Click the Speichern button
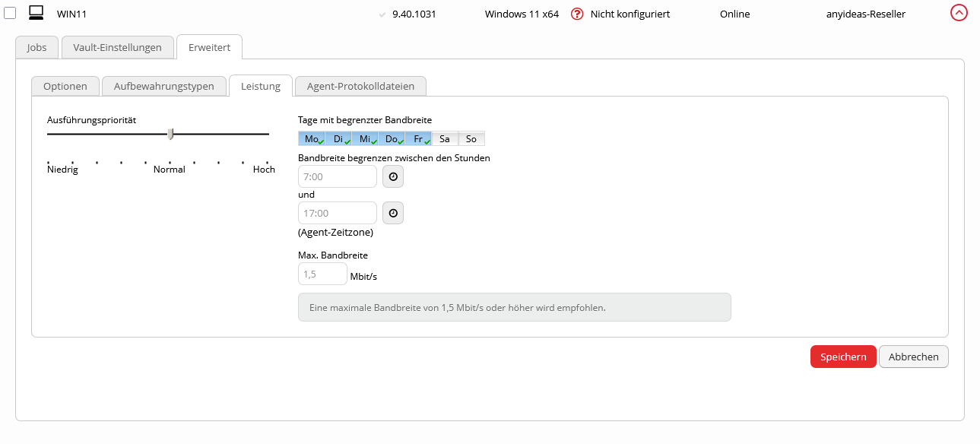The width and height of the screenshot is (980, 444). [x=843, y=357]
